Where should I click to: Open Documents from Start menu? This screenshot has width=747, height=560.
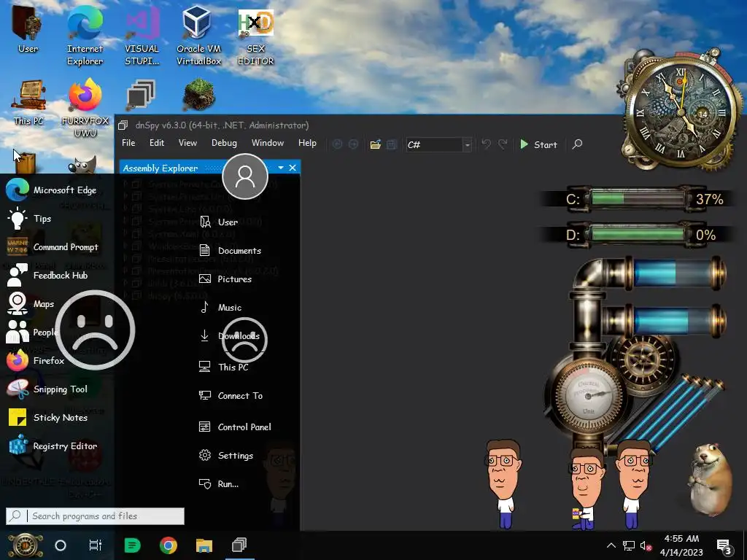coord(230,251)
